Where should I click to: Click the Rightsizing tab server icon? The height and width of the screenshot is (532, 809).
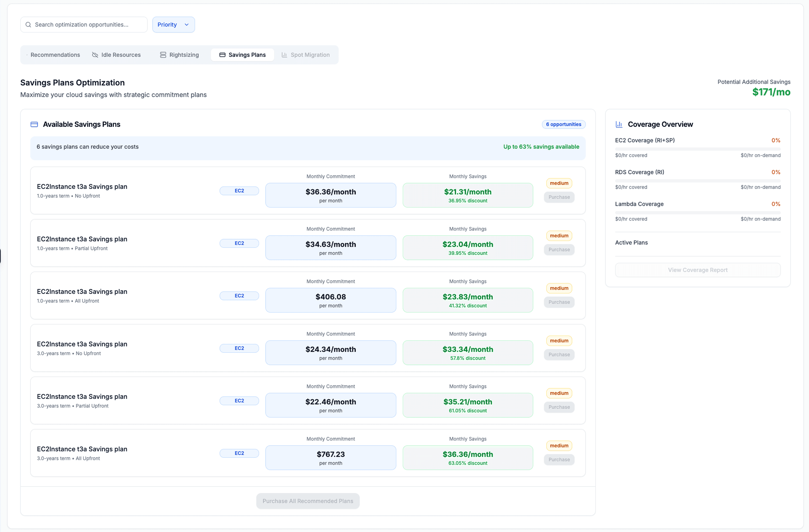point(163,55)
